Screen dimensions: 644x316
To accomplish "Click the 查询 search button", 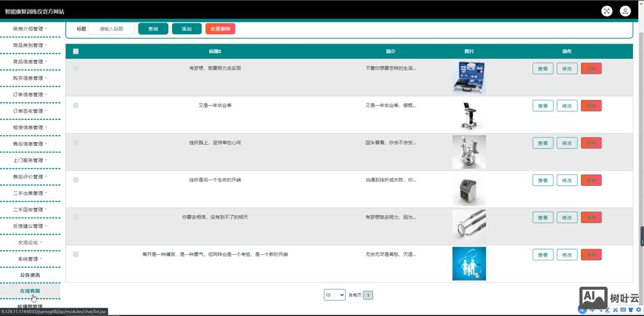I will (x=153, y=29).
